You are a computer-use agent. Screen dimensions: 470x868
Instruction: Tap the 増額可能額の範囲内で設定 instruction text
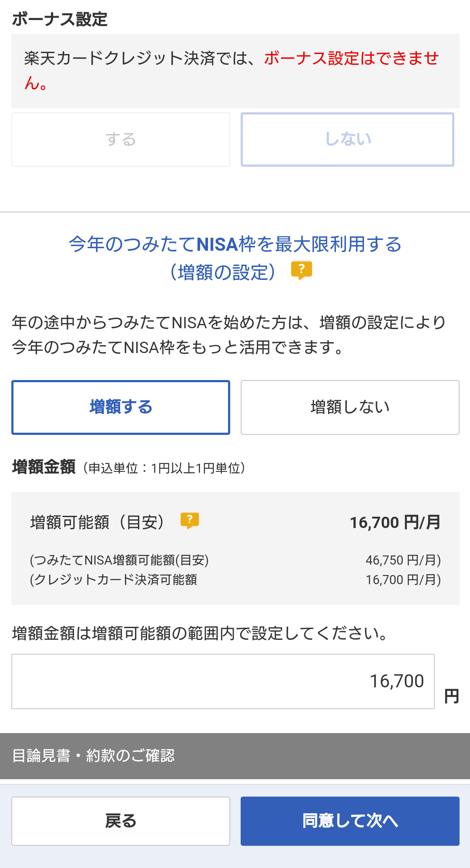pyautogui.click(x=200, y=633)
